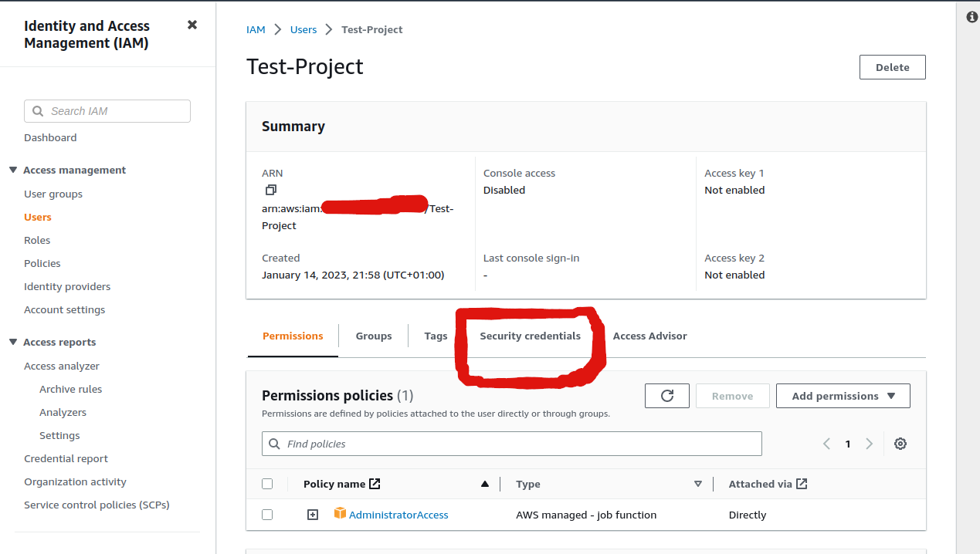Screen dimensions: 980x554
Task: Select Users in the sidebar
Action: tap(38, 217)
